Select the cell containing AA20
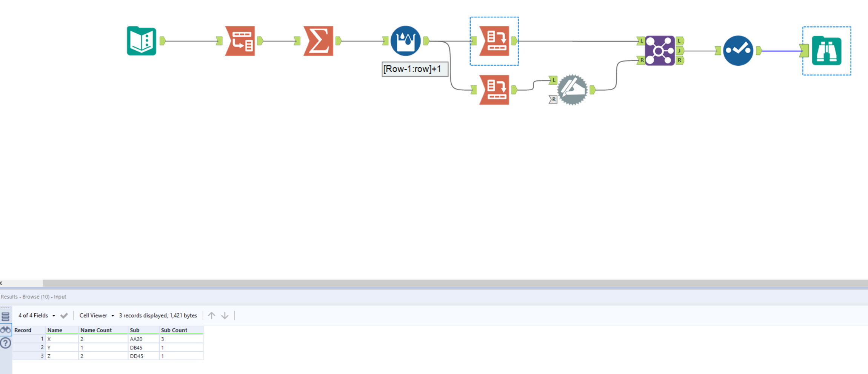 [x=143, y=339]
